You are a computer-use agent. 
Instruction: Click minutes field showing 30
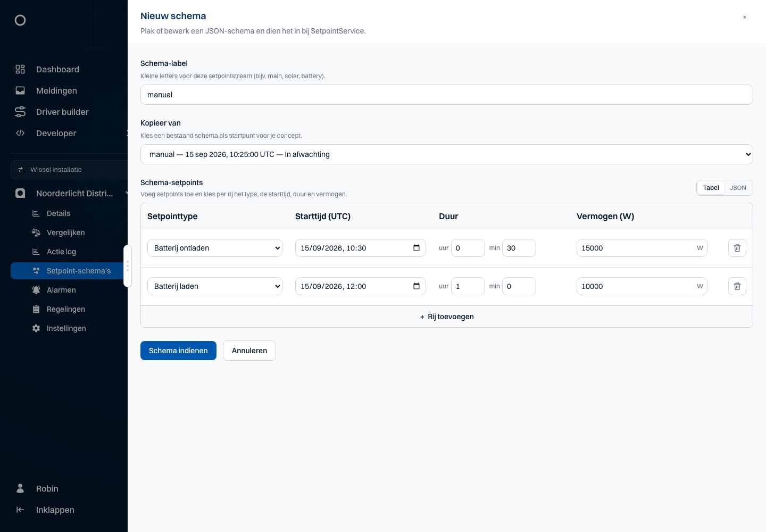[519, 248]
